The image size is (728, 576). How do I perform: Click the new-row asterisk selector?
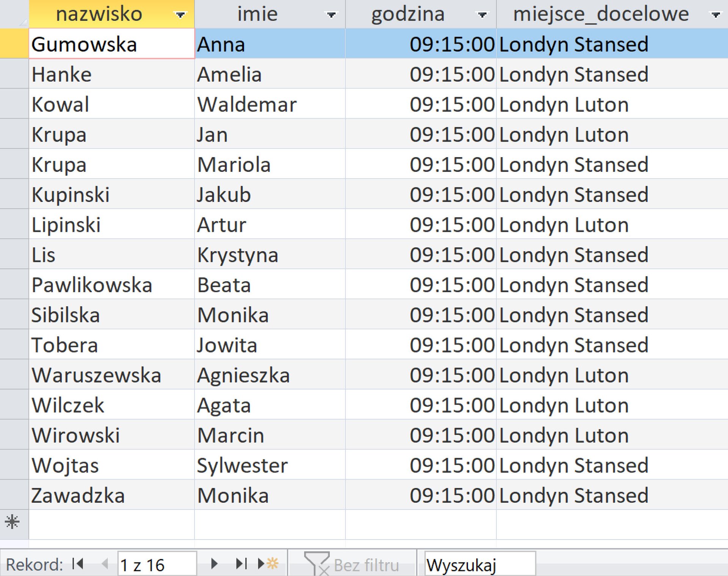click(x=13, y=523)
